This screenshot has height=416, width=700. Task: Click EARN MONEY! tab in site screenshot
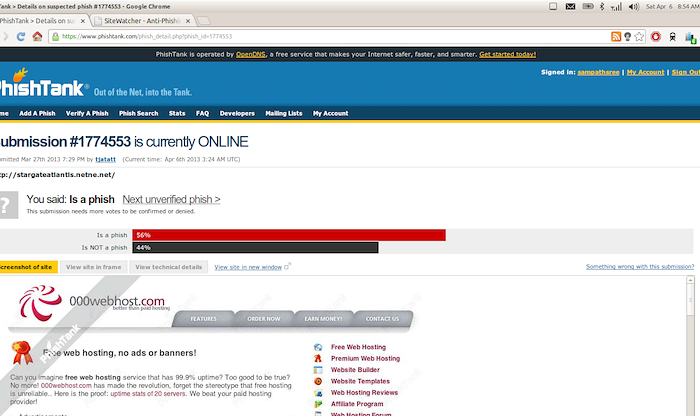323,319
